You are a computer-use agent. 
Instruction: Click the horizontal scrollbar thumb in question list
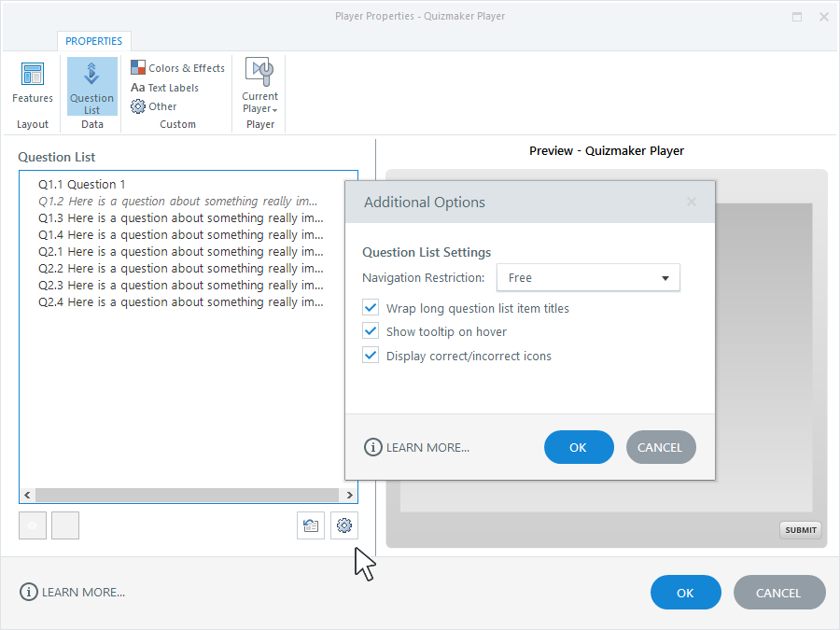pyautogui.click(x=187, y=495)
